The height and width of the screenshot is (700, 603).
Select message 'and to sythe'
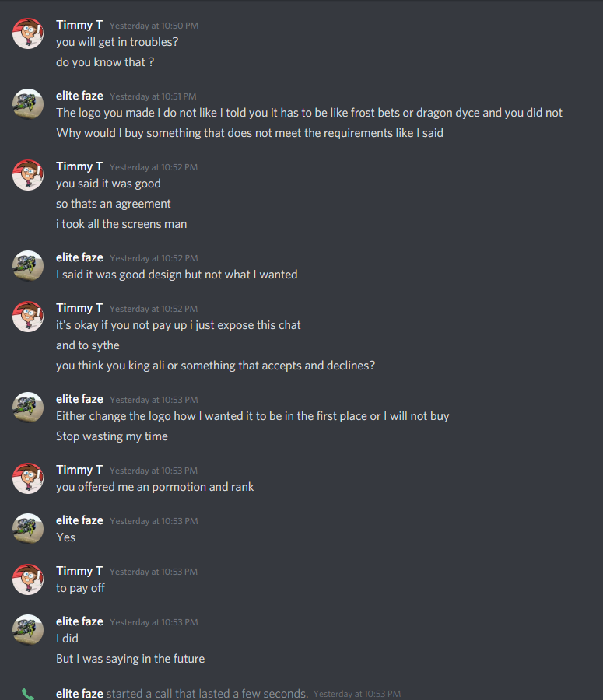point(88,345)
